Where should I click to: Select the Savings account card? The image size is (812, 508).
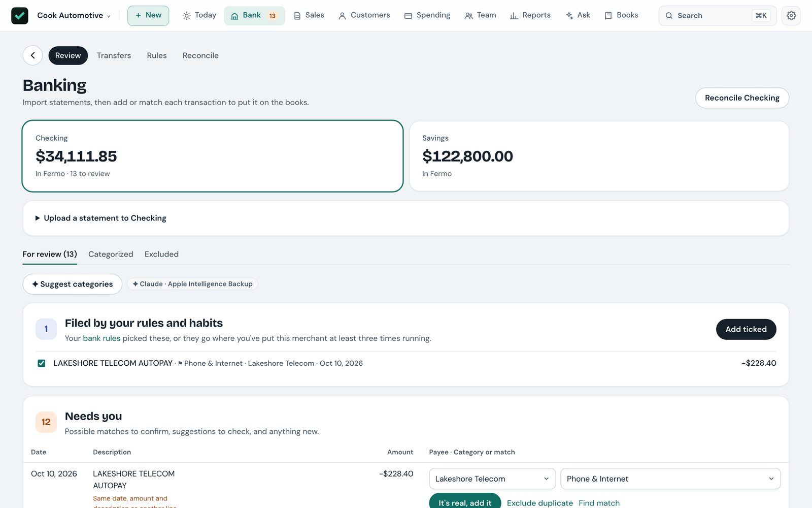[599, 156]
